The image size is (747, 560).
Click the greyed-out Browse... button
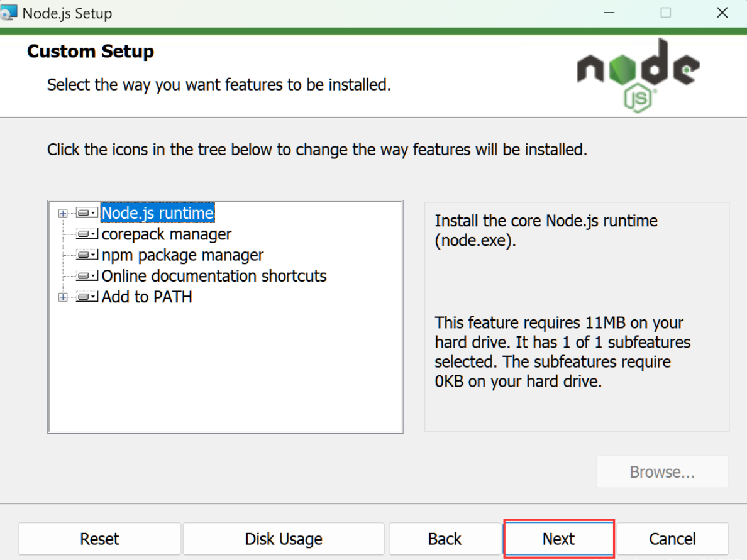tap(662, 472)
